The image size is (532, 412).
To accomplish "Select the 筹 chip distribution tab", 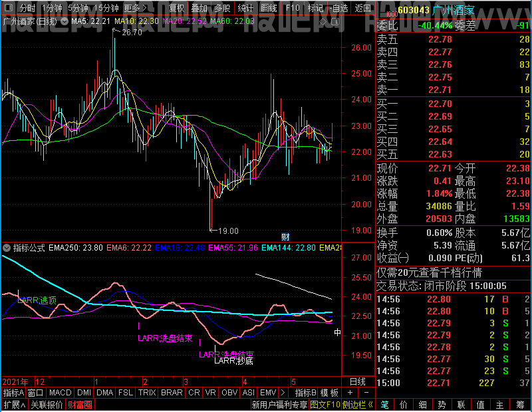I will tap(521, 405).
